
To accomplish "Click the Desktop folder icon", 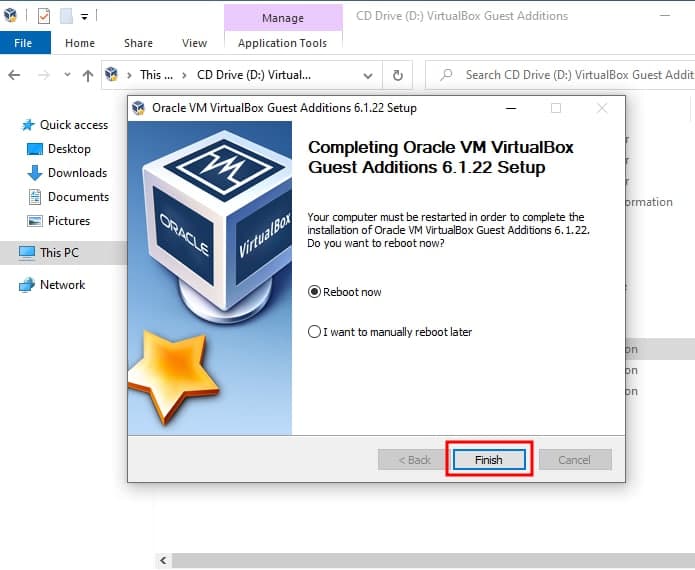I will tap(35, 149).
